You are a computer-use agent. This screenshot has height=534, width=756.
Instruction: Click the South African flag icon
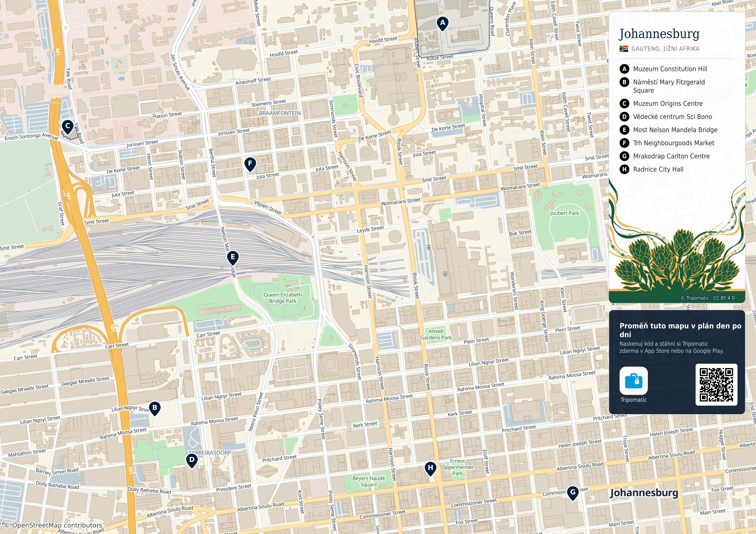pyautogui.click(x=624, y=49)
